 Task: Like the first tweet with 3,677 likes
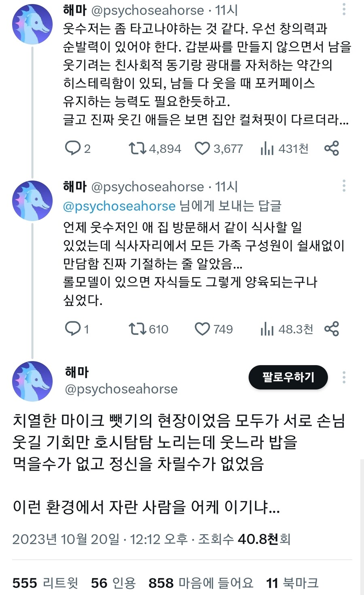(202, 148)
